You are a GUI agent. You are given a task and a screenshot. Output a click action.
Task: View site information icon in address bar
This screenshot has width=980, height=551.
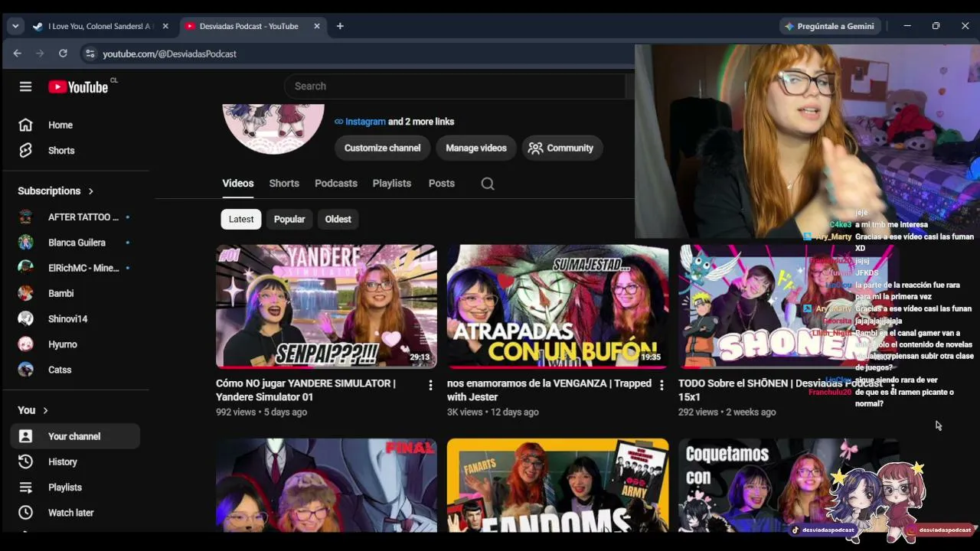pyautogui.click(x=90, y=54)
